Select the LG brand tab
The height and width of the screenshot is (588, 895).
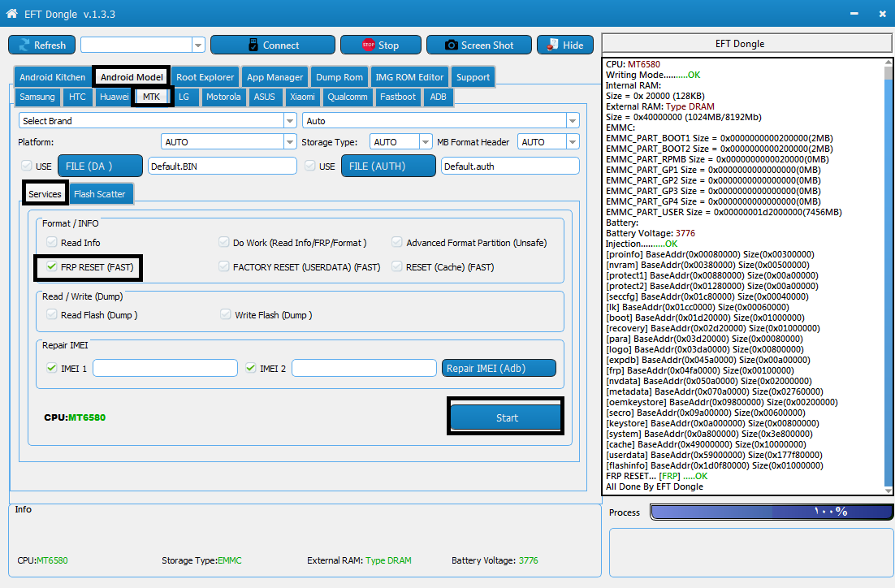click(184, 97)
